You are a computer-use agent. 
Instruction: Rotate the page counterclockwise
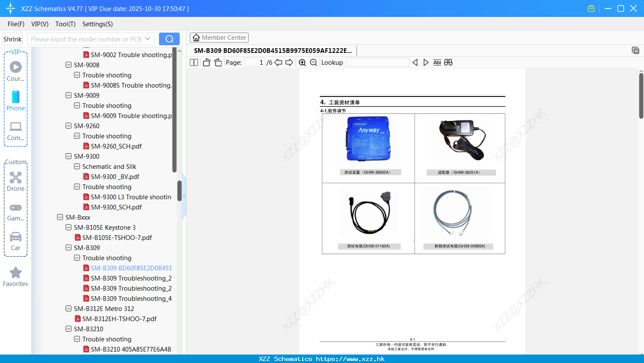coord(206,62)
